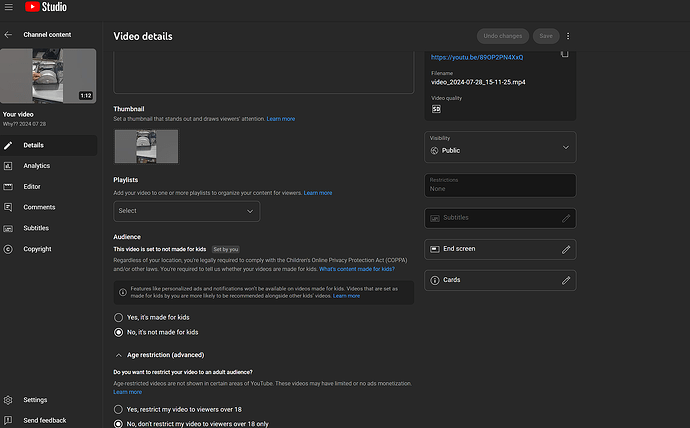Open the youtu.be video link

pyautogui.click(x=477, y=57)
